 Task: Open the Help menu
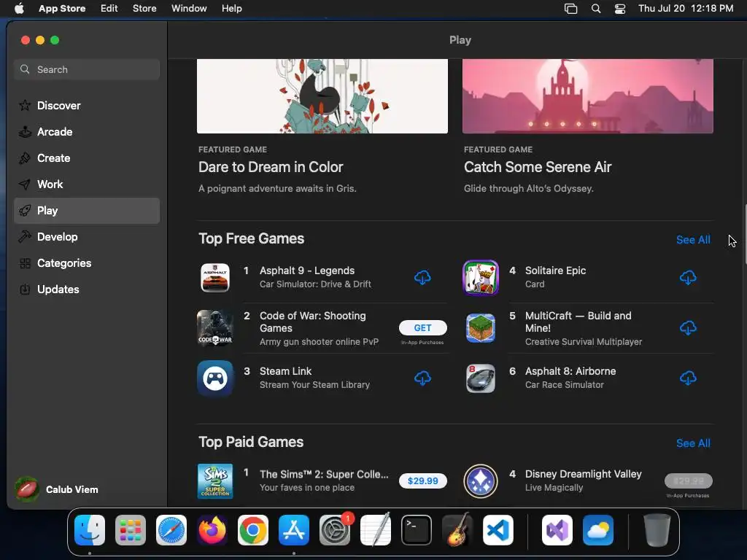pos(231,9)
